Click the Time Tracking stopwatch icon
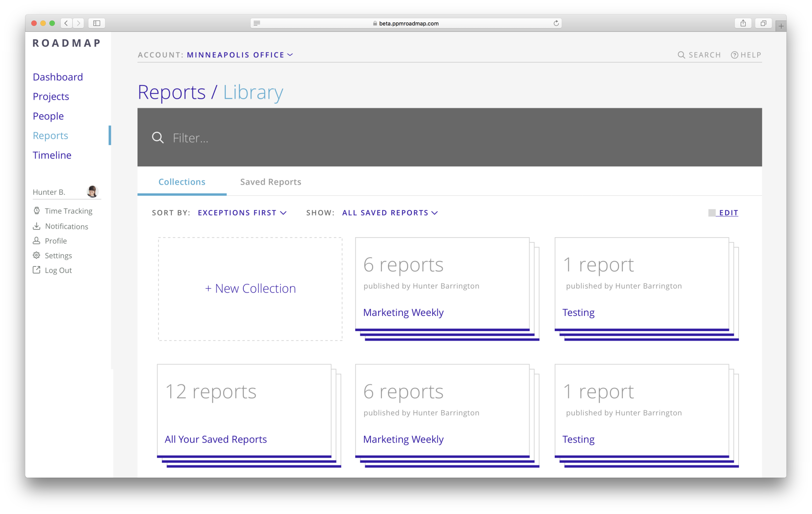Viewport: 812px width, 514px height. pos(37,211)
